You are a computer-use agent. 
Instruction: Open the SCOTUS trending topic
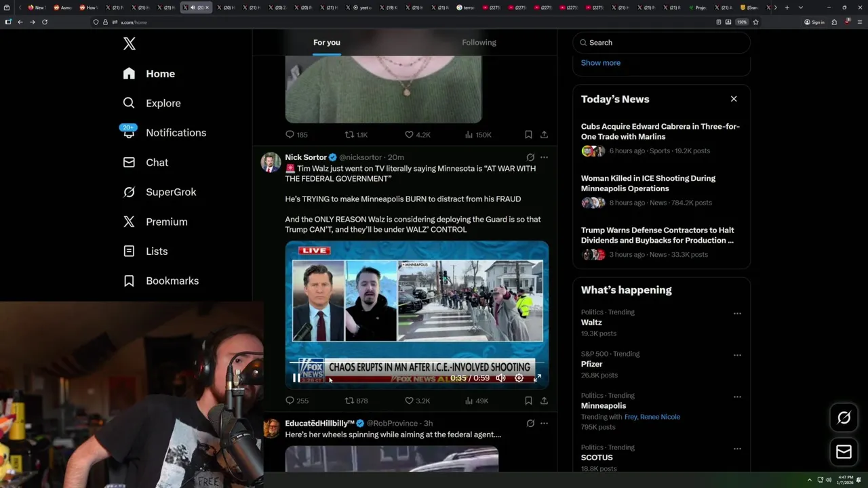[x=597, y=457]
